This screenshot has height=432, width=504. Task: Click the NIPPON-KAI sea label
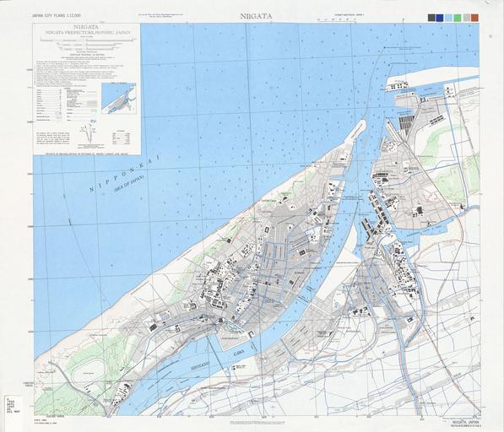pyautogui.click(x=125, y=174)
